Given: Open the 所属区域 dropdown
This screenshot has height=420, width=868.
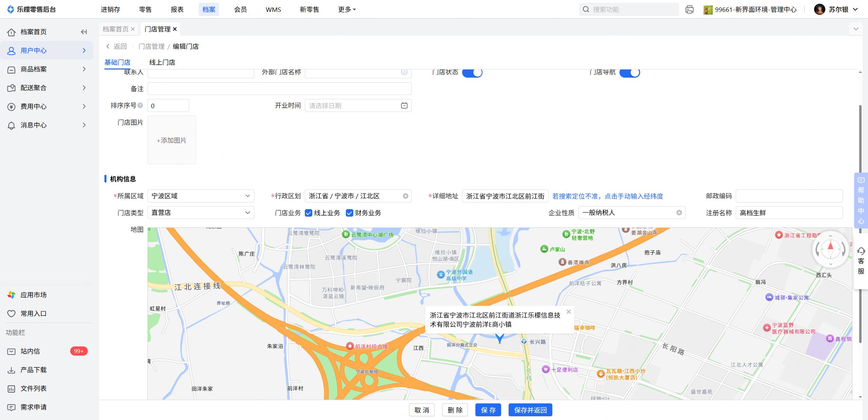Looking at the screenshot, I should [x=201, y=196].
